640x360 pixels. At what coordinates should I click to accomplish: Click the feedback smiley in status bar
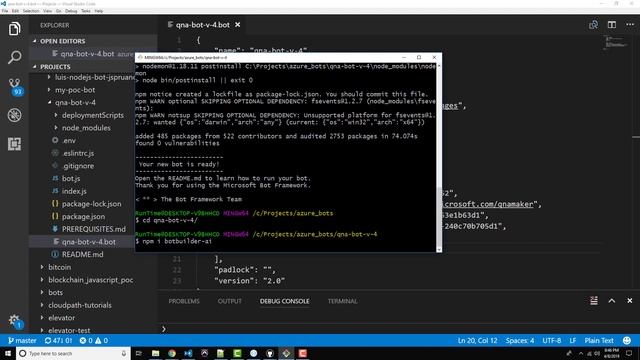point(627,340)
